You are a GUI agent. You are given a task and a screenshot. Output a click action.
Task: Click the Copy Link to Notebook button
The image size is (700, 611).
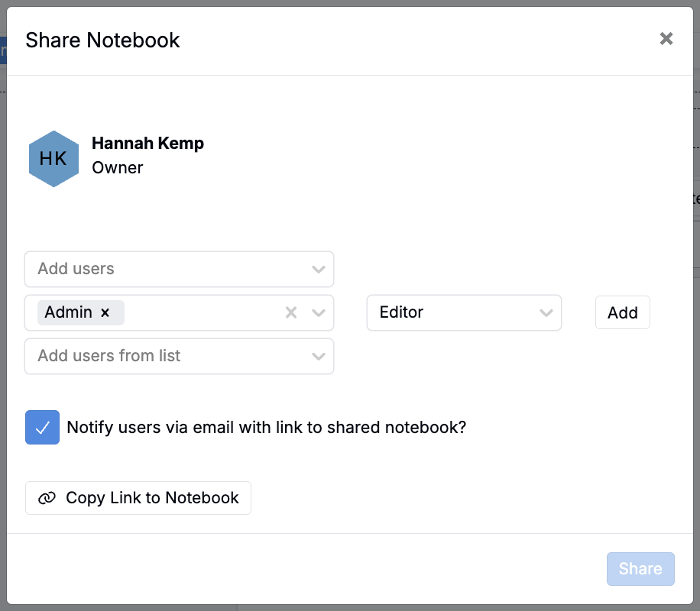point(138,498)
